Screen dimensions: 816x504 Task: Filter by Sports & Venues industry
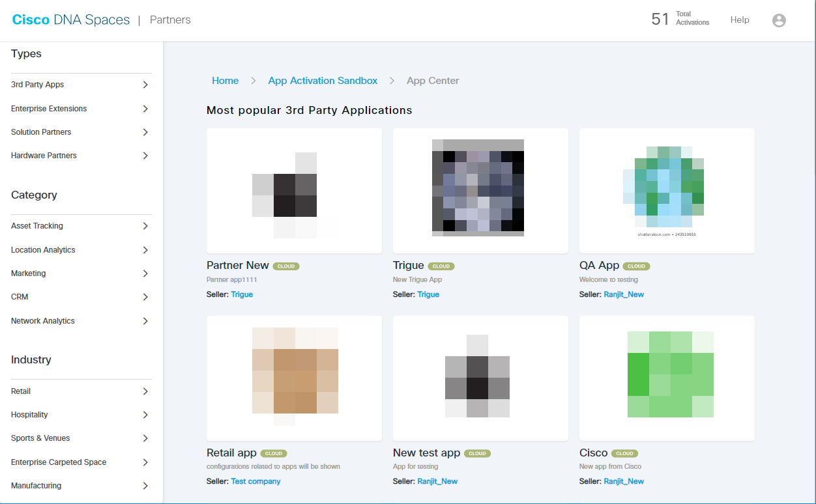point(40,438)
